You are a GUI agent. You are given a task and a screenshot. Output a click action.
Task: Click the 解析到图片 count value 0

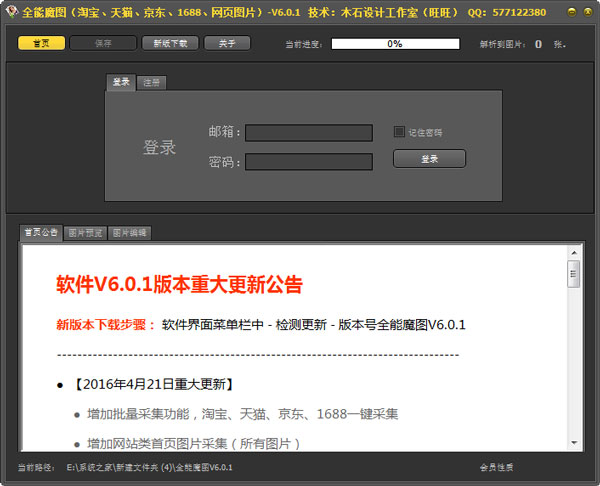(x=538, y=44)
